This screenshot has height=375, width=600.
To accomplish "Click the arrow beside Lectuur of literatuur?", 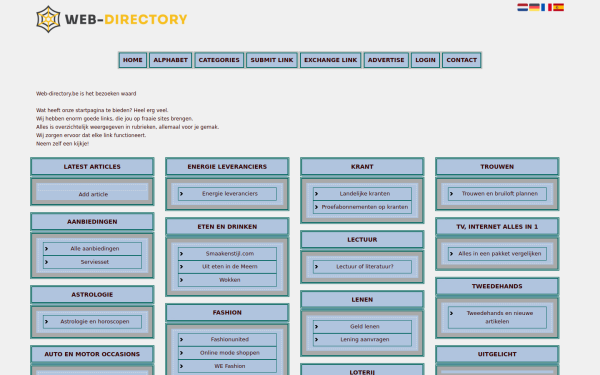I will (x=316, y=267).
